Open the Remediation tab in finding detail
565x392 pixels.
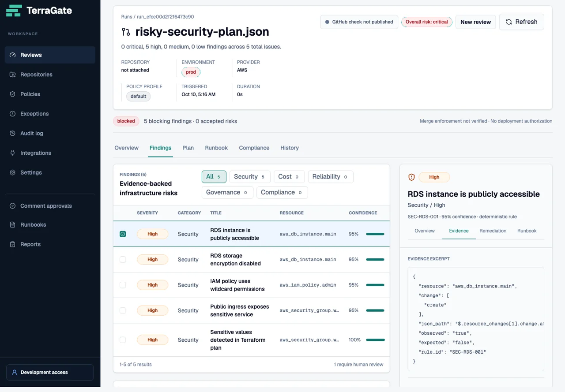click(493, 231)
